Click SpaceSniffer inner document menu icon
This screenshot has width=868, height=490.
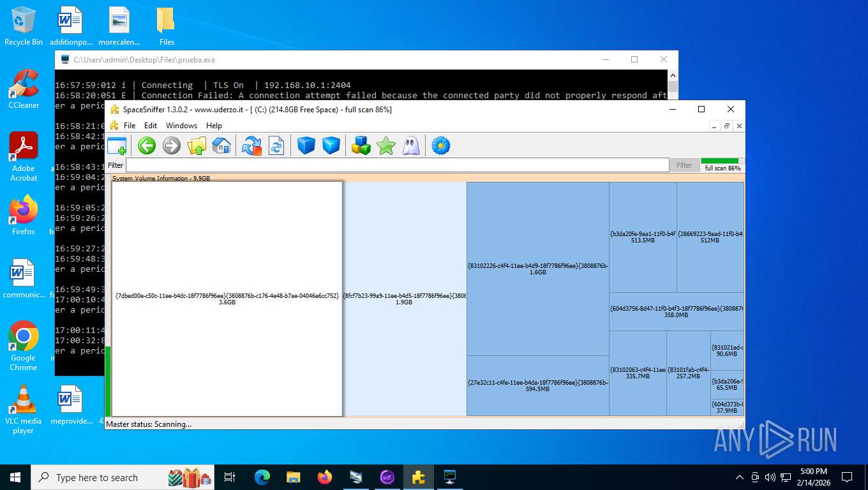click(114, 126)
